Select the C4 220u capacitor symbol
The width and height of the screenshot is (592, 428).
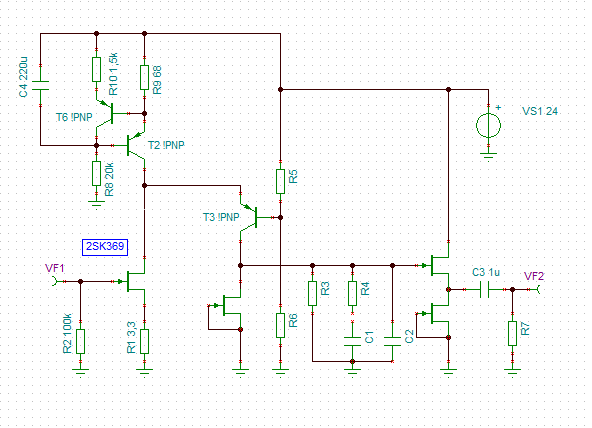[40, 86]
